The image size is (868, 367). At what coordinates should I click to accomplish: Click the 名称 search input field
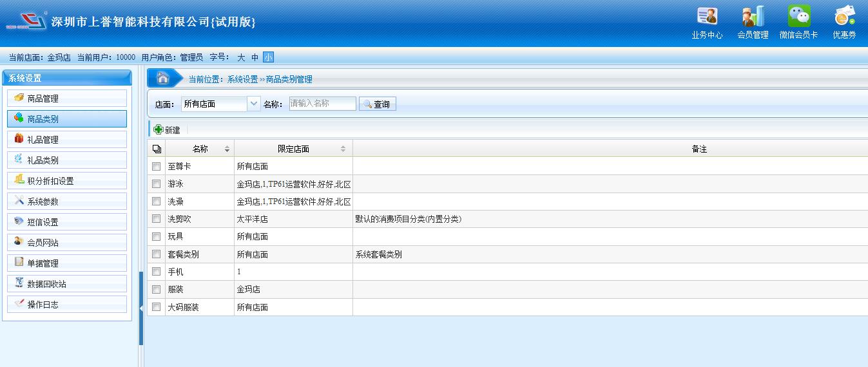click(322, 104)
